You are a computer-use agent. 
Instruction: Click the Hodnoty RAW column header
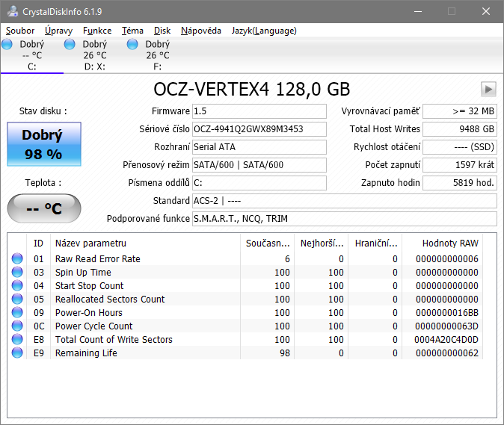(x=449, y=243)
